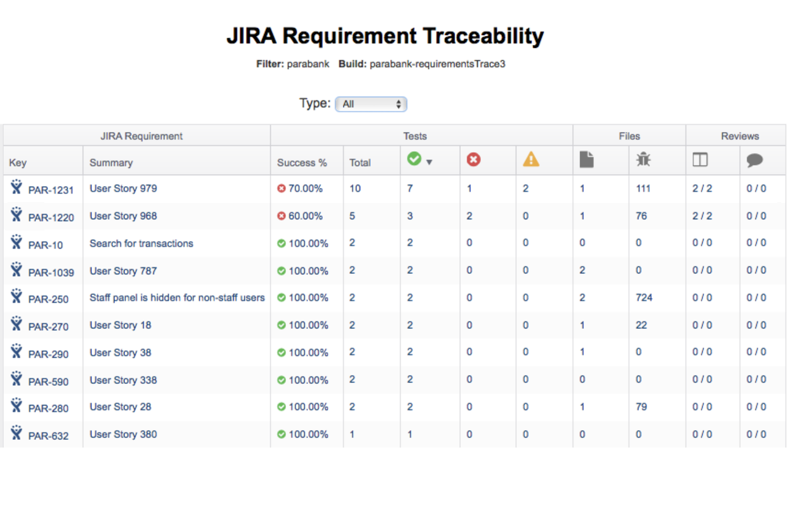Sort by the violations bug icon column
The image size is (788, 532).
tap(643, 159)
